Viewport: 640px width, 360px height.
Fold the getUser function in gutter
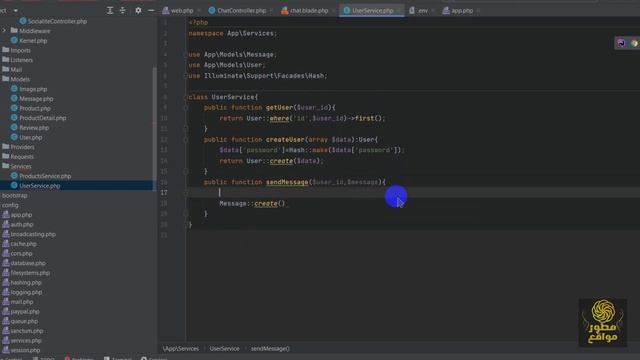tap(186, 108)
